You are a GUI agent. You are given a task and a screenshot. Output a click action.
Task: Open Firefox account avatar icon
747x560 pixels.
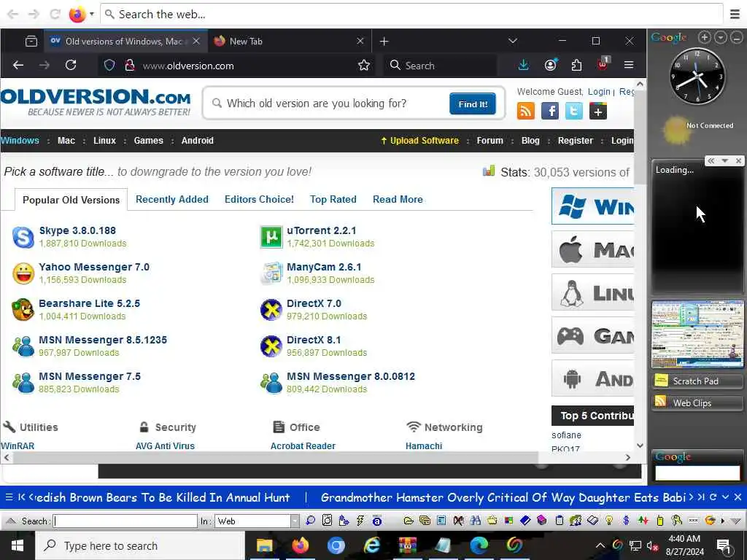550,65
